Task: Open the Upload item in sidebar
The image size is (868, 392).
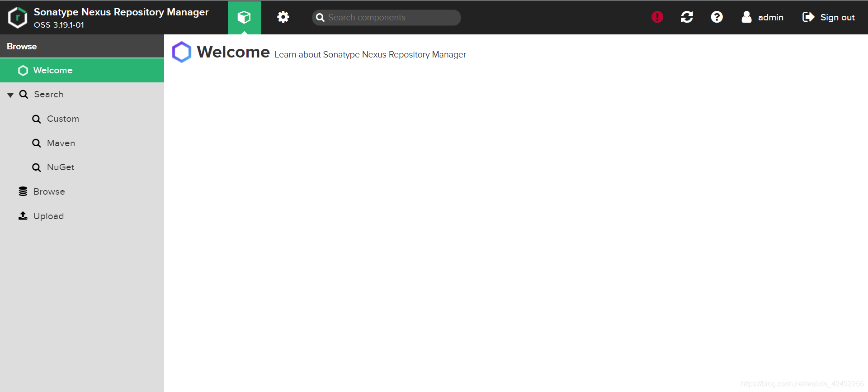Action: tap(82, 216)
